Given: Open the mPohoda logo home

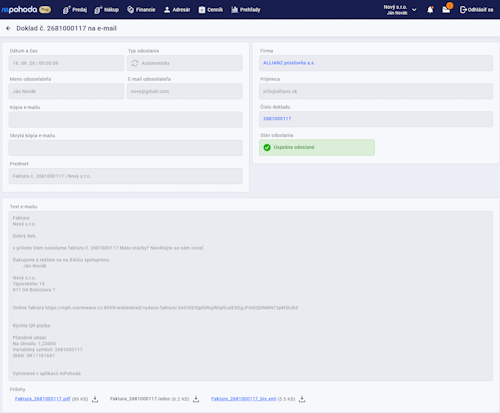Looking at the screenshot, I should [19, 10].
